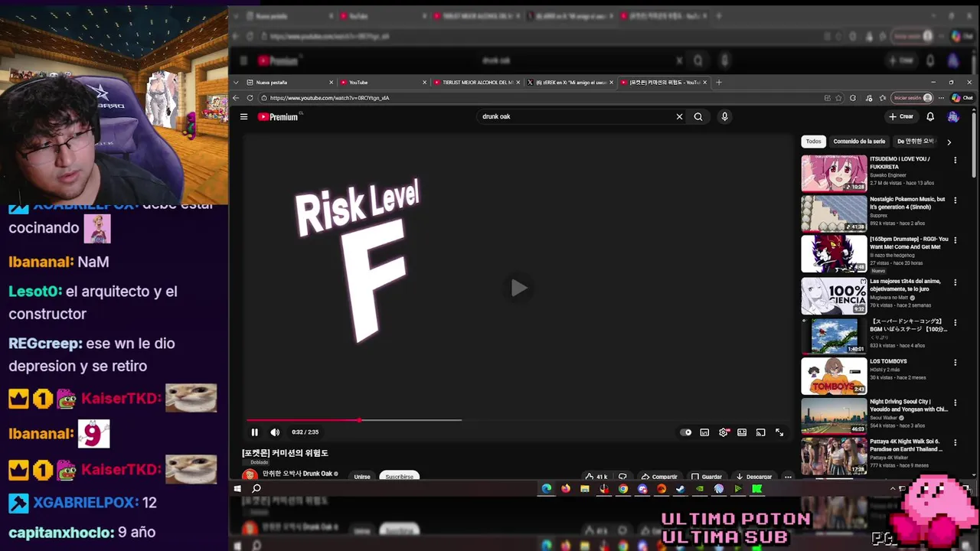980x551 pixels.
Task: Open options for '[165bpm Drumstep]' video
Action: pos(955,240)
